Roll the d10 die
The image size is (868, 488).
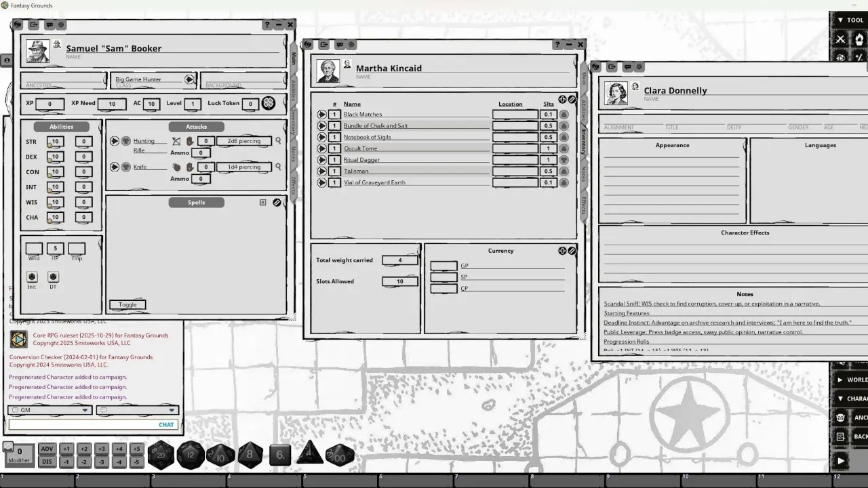[220, 455]
